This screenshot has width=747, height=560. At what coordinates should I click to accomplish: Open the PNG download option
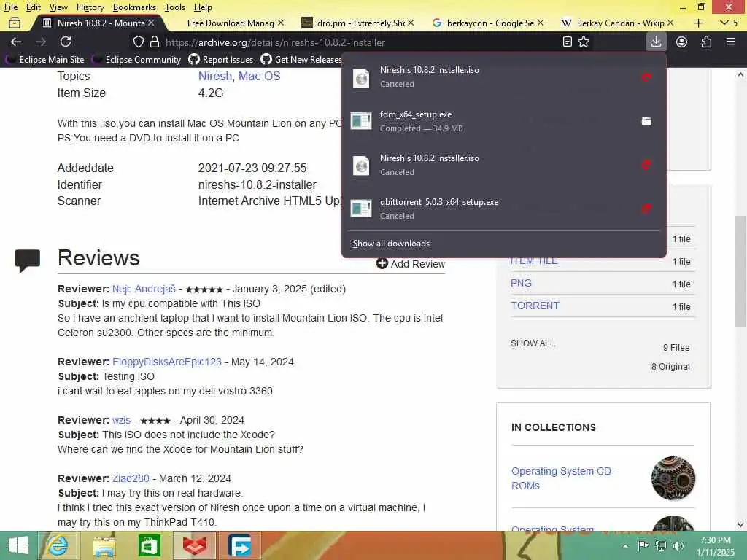coord(521,283)
